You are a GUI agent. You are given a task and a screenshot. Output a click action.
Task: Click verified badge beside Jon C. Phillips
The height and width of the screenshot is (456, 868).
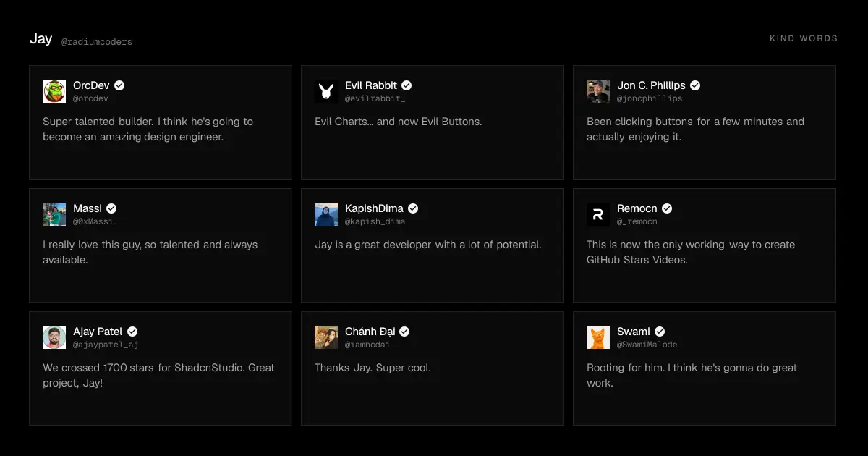[695, 85]
